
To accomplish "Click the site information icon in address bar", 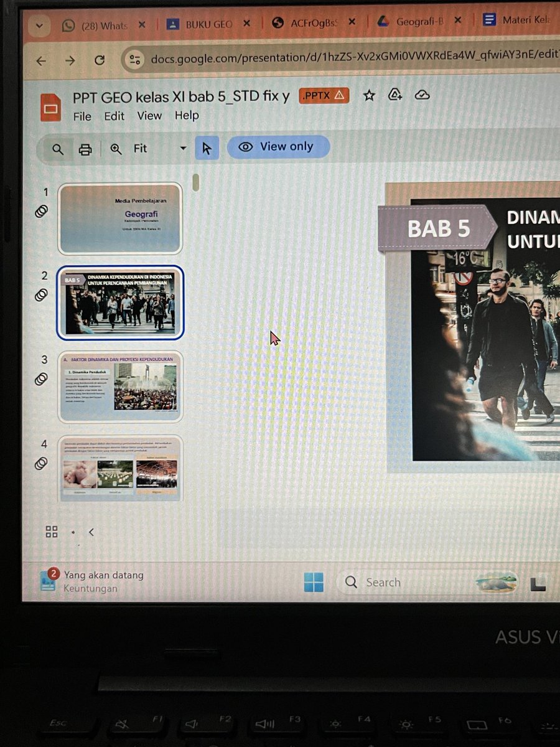I will pyautogui.click(x=134, y=60).
